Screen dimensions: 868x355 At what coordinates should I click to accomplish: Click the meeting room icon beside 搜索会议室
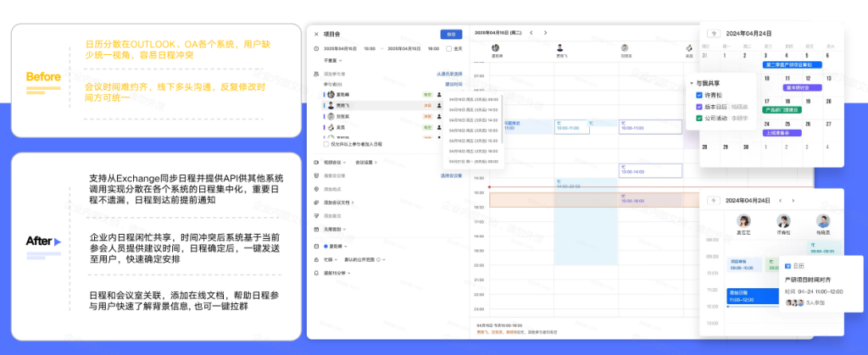(316, 175)
